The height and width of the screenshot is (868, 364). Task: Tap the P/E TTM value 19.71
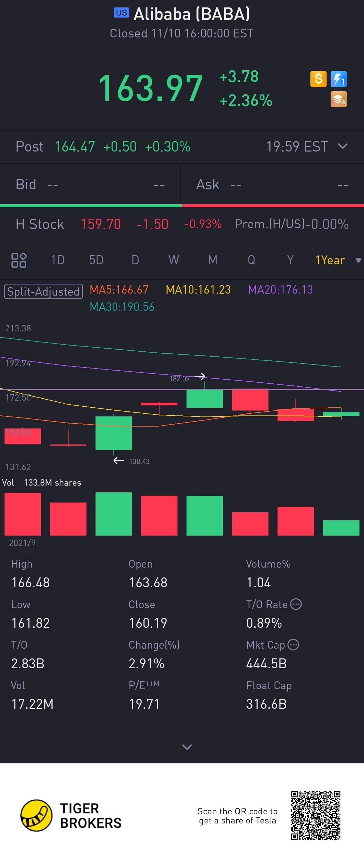(x=144, y=704)
